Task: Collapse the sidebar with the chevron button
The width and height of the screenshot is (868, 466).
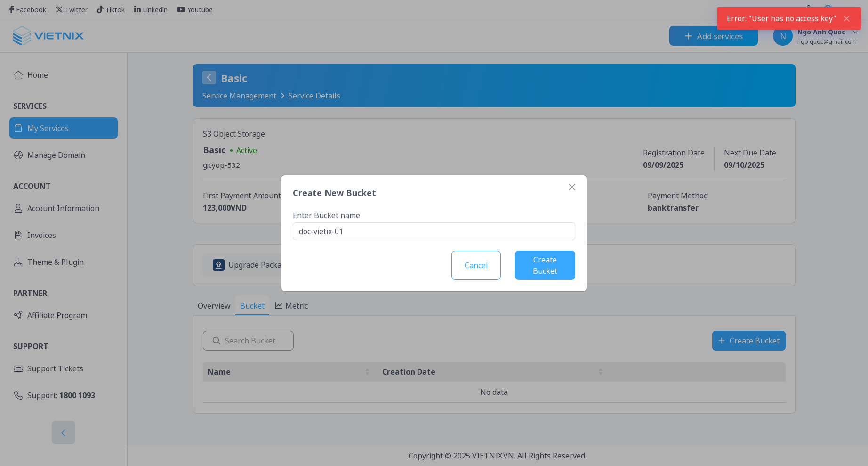Action: 63,432
